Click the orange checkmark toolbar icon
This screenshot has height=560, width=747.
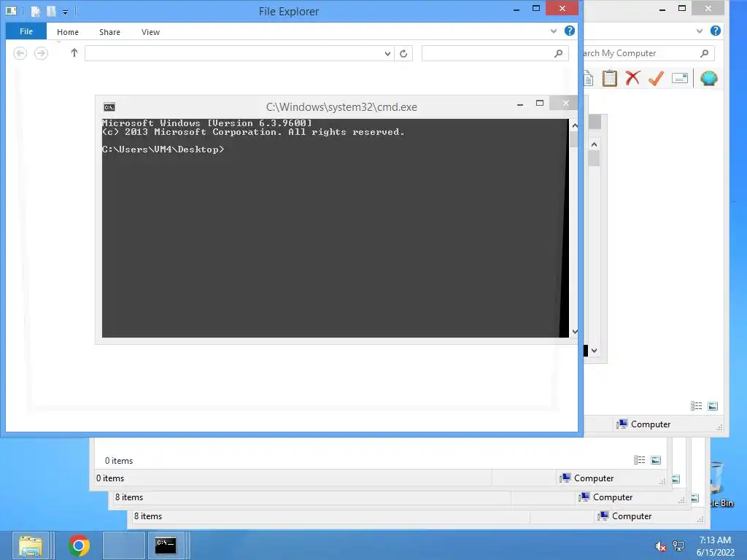[x=656, y=78]
